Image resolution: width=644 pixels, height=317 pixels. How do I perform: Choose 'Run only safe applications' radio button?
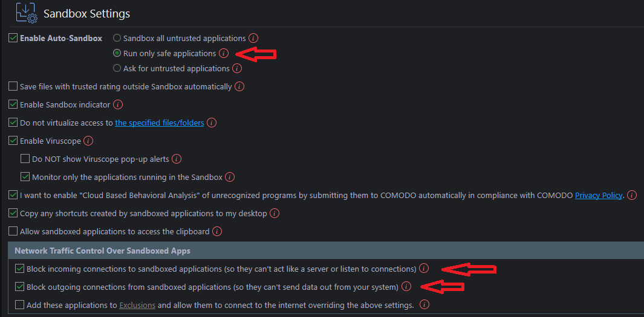[x=117, y=53]
